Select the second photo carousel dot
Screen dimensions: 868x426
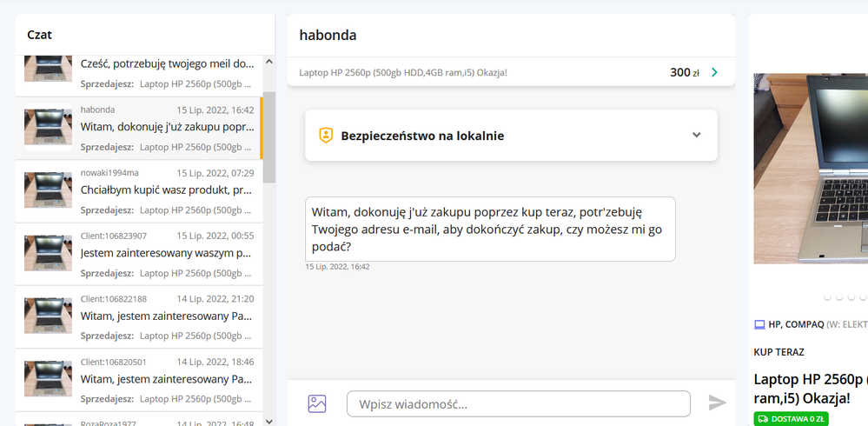tap(839, 297)
